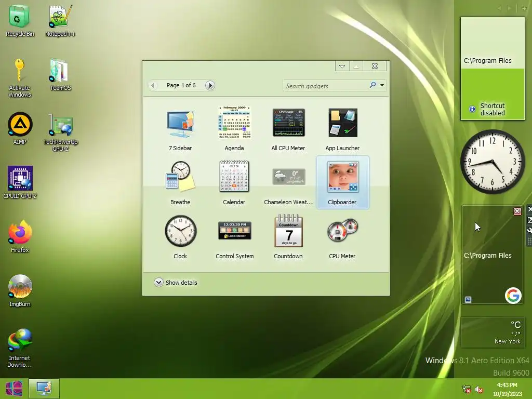The height and width of the screenshot is (399, 532).
Task: Open Firefox desktop icon
Action: 20,236
